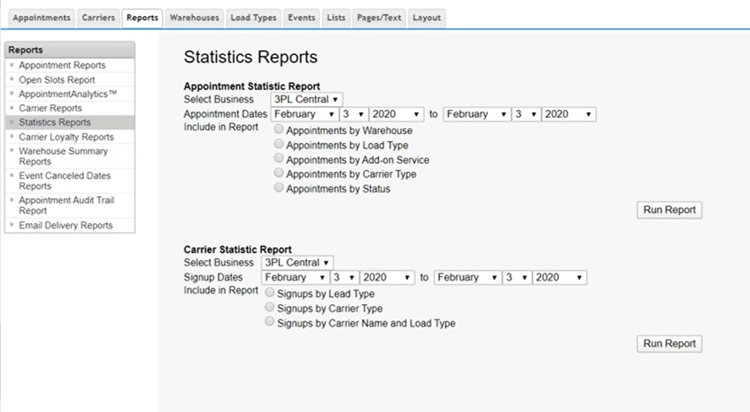Choose Signups by Carrier Type radio
Viewport: 750px width, 412px height.
tap(270, 307)
